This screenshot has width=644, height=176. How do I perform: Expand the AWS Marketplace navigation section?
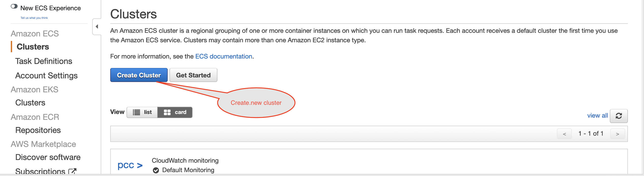click(43, 144)
